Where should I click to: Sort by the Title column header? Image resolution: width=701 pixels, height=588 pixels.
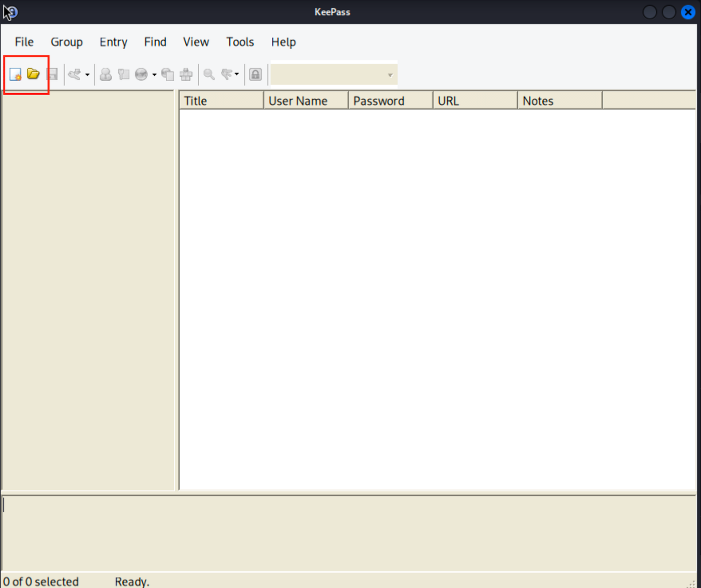coord(221,101)
